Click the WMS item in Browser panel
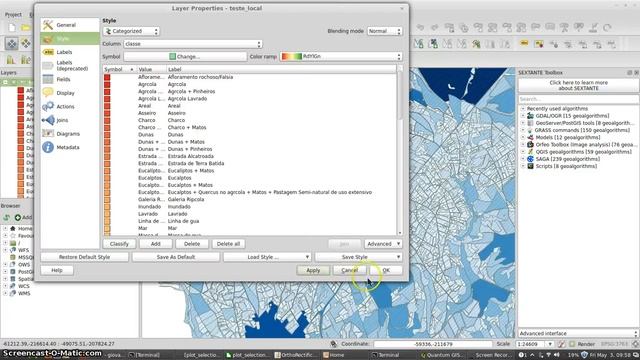This screenshot has height=360, width=640. click(24, 293)
